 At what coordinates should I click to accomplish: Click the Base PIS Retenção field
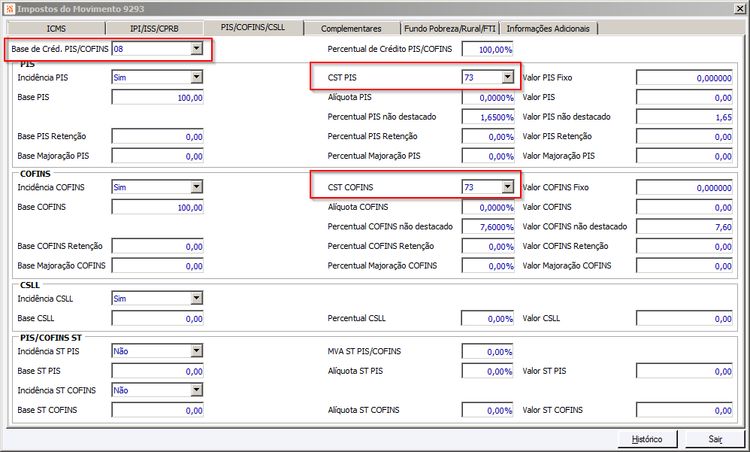(157, 137)
